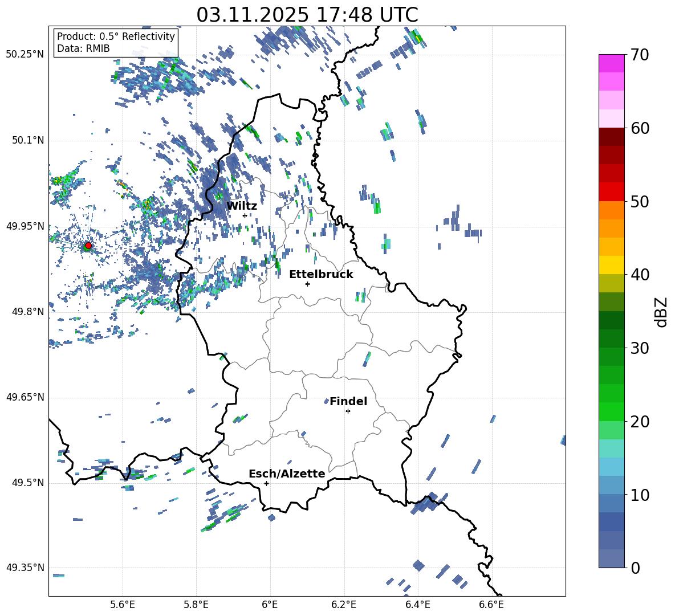
Task: Click the 0 colorbar tick label
Action: (635, 568)
